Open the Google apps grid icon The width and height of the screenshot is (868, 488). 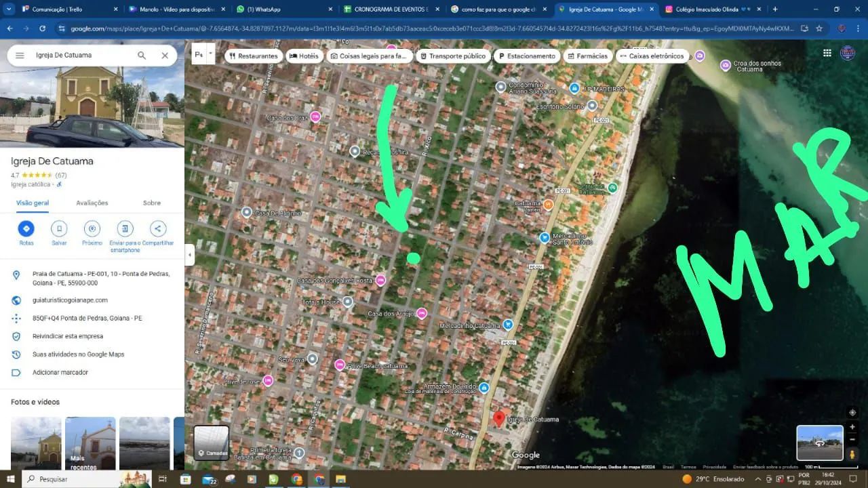827,53
